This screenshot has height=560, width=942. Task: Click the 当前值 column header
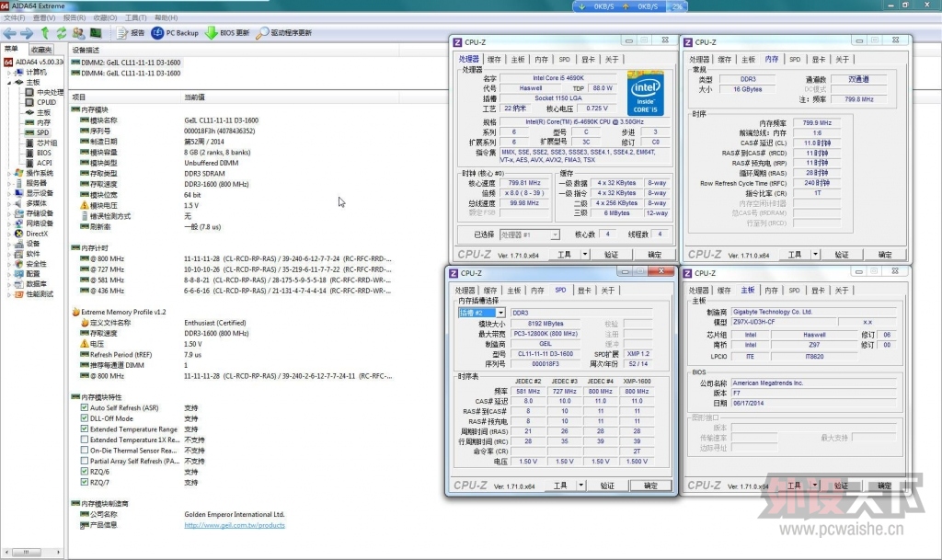tap(194, 97)
